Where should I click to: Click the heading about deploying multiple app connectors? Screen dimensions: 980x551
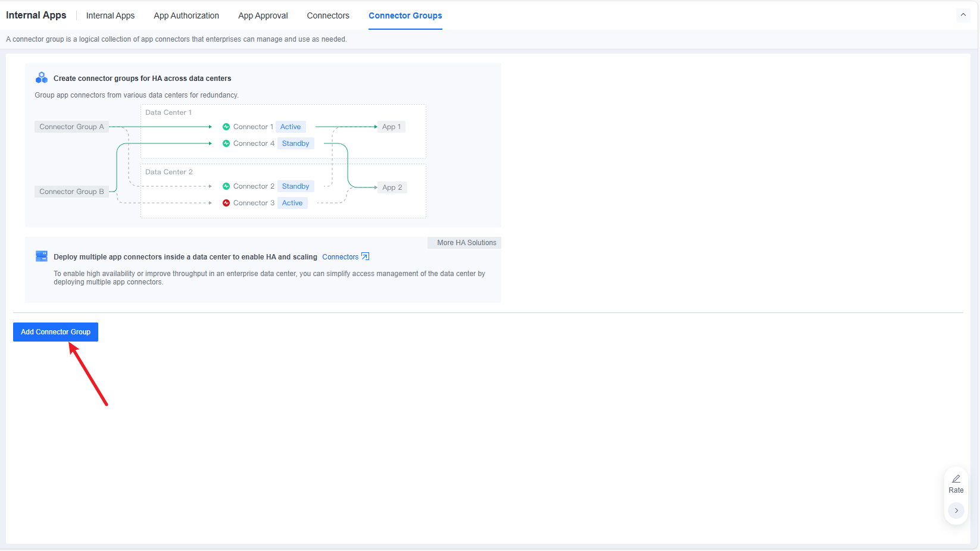[185, 257]
